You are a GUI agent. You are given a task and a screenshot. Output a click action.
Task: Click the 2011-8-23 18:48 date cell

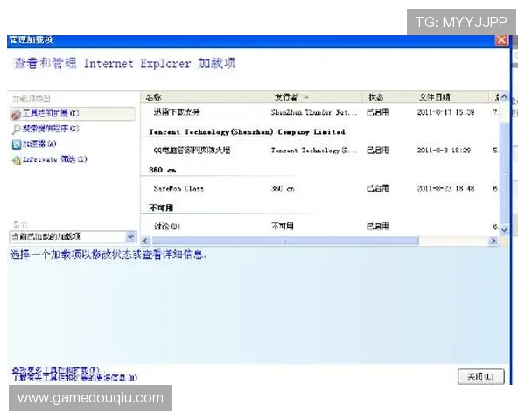pos(445,189)
